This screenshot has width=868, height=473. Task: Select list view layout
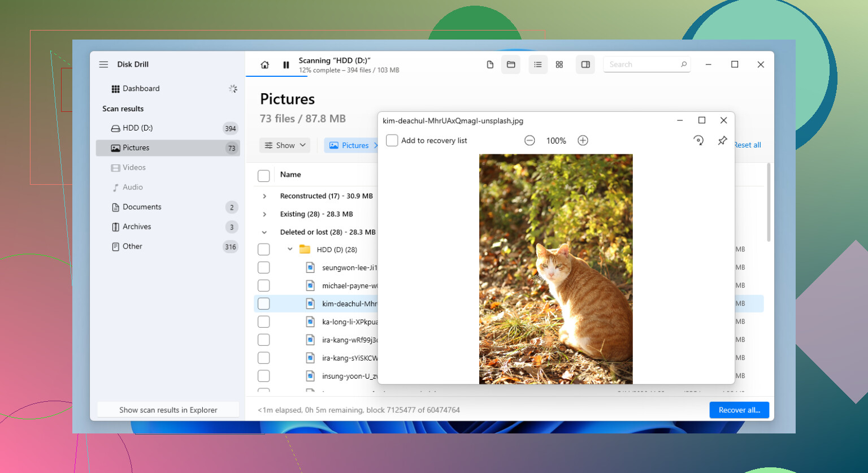pyautogui.click(x=538, y=65)
